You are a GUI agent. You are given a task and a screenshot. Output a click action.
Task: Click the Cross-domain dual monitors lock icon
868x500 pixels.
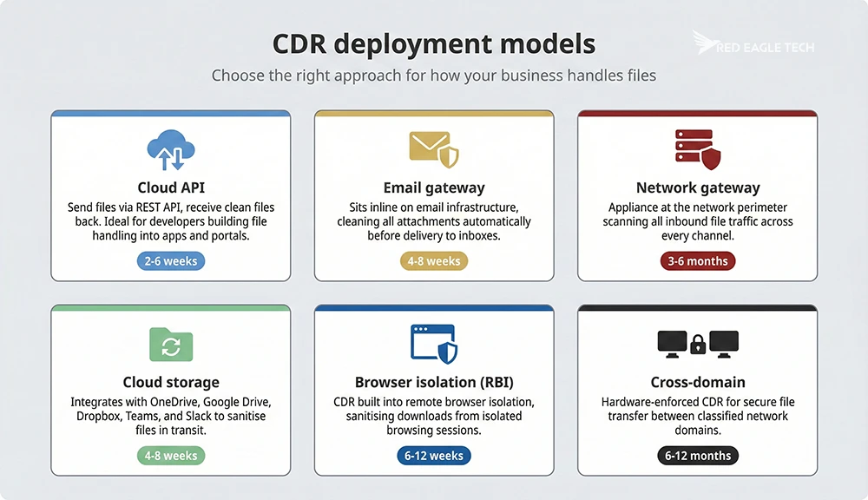click(697, 344)
